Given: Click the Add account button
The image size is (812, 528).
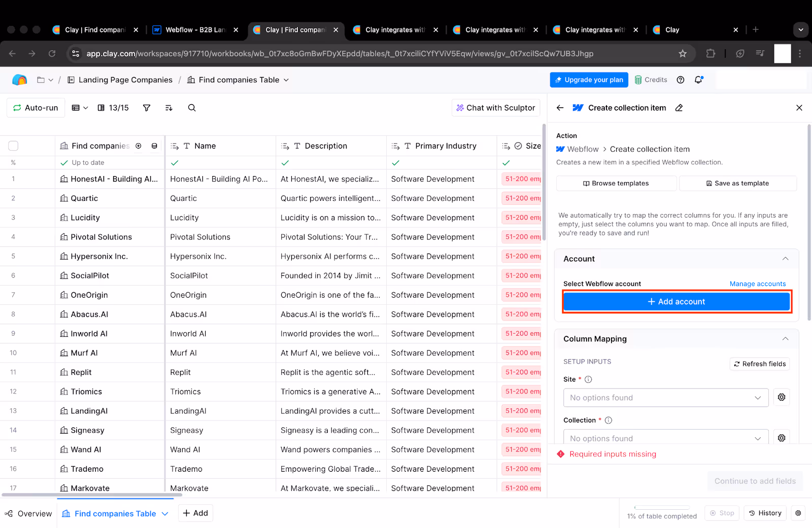Looking at the screenshot, I should click(x=677, y=301).
